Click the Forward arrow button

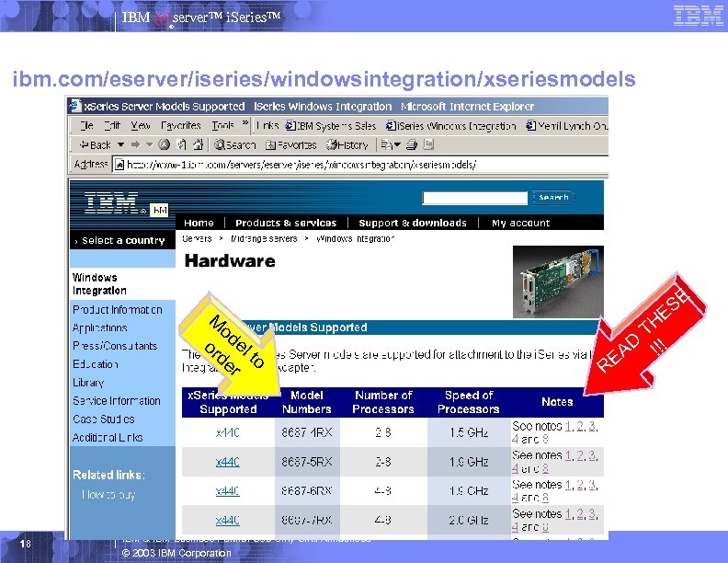pyautogui.click(x=135, y=145)
